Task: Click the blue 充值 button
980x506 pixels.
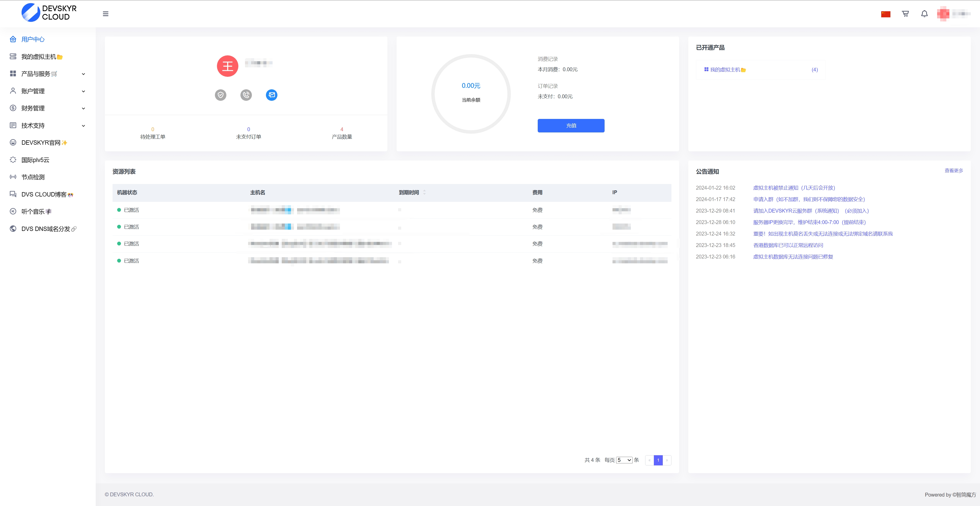Action: click(571, 126)
